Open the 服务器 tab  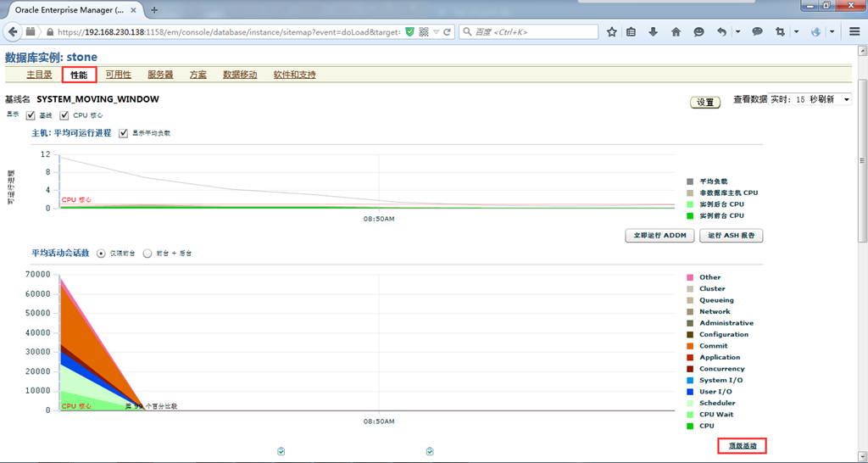[160, 75]
